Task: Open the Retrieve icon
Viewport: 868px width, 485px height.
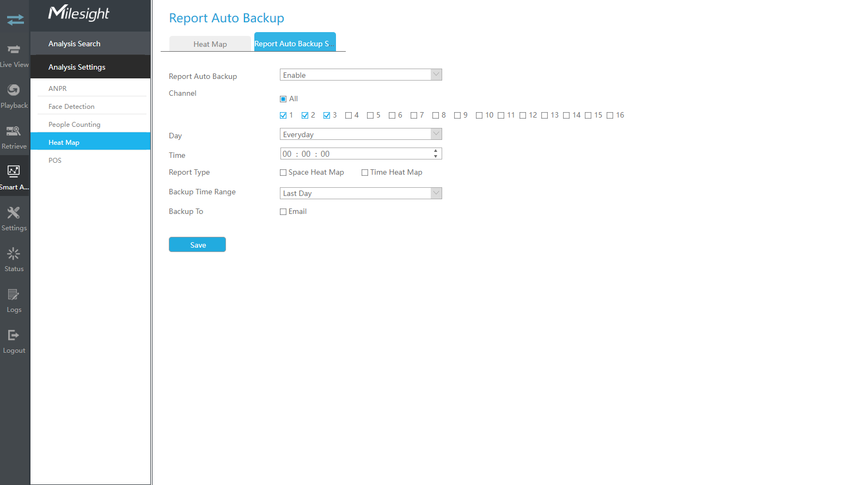Action: [x=14, y=131]
